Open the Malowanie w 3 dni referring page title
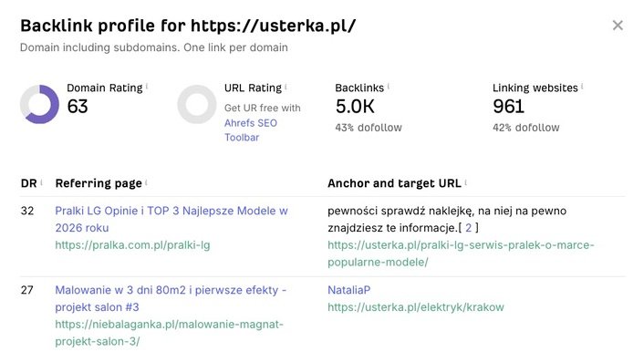Image resolution: width=644 pixels, height=352 pixels. pyautogui.click(x=171, y=298)
